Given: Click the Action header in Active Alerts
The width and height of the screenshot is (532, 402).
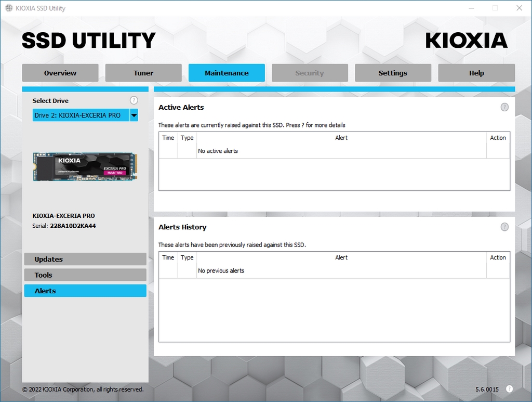Looking at the screenshot, I should (498, 138).
